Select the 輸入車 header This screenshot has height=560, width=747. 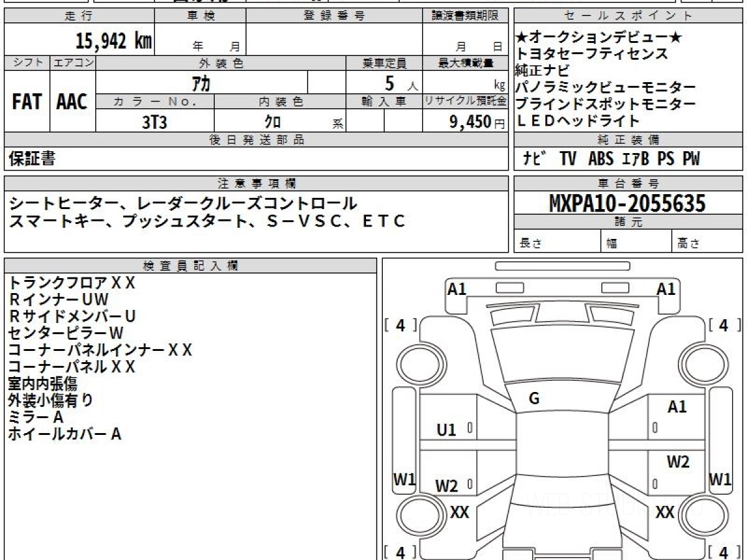pos(384,101)
